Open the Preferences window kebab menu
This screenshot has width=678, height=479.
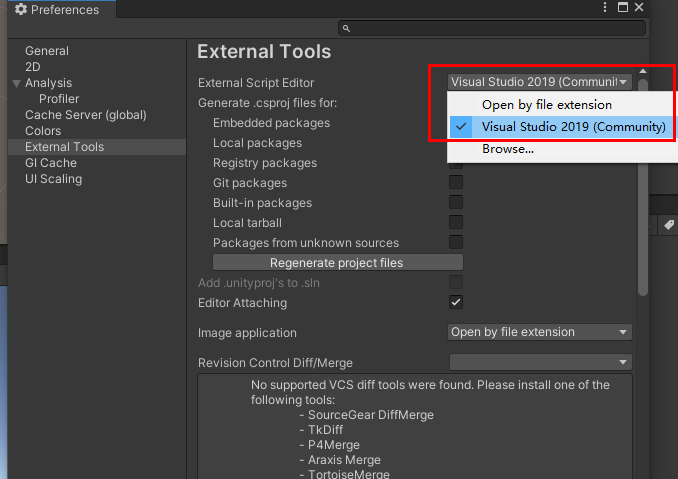tap(605, 7)
